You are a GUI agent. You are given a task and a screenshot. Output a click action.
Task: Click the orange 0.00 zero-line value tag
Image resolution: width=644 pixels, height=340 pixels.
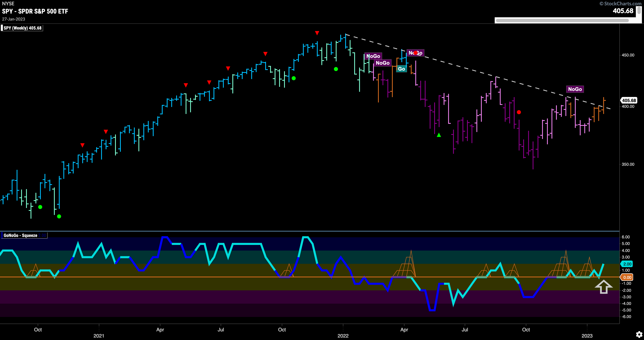627,277
